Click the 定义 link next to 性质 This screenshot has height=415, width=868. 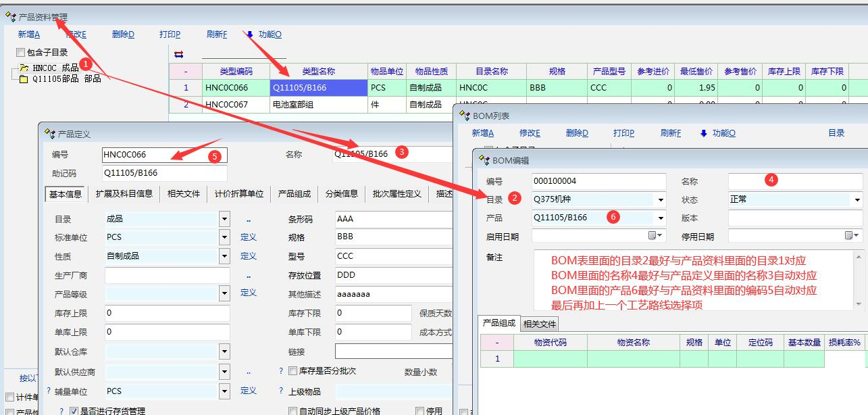tap(249, 256)
